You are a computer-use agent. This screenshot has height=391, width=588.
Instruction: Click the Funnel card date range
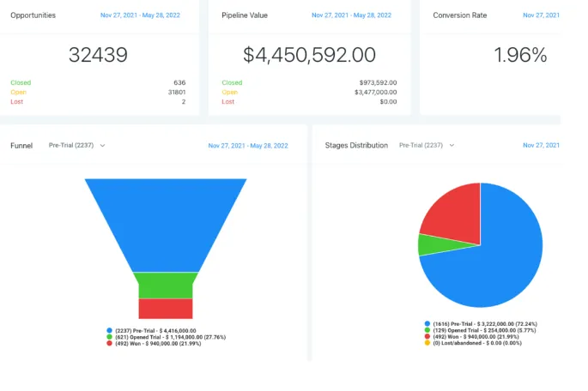point(248,146)
